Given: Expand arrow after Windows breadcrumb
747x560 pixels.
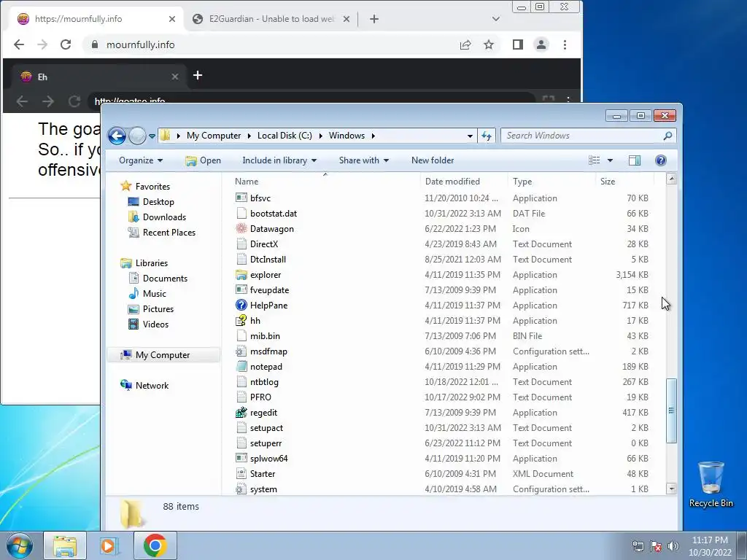Looking at the screenshot, I should (373, 136).
